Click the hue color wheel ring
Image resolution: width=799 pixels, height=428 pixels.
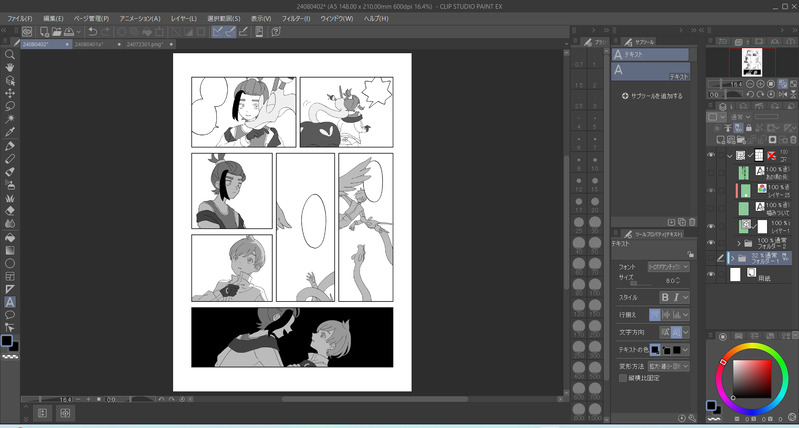click(752, 346)
